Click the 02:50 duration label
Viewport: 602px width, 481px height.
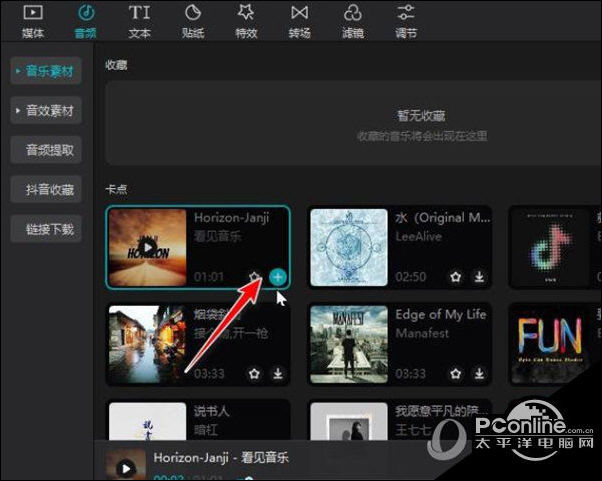click(410, 277)
